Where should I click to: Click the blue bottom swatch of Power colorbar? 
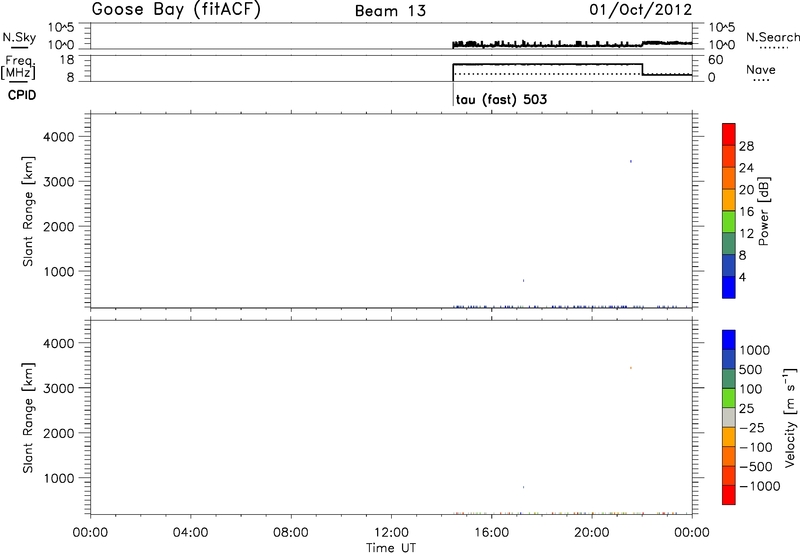coord(729,287)
